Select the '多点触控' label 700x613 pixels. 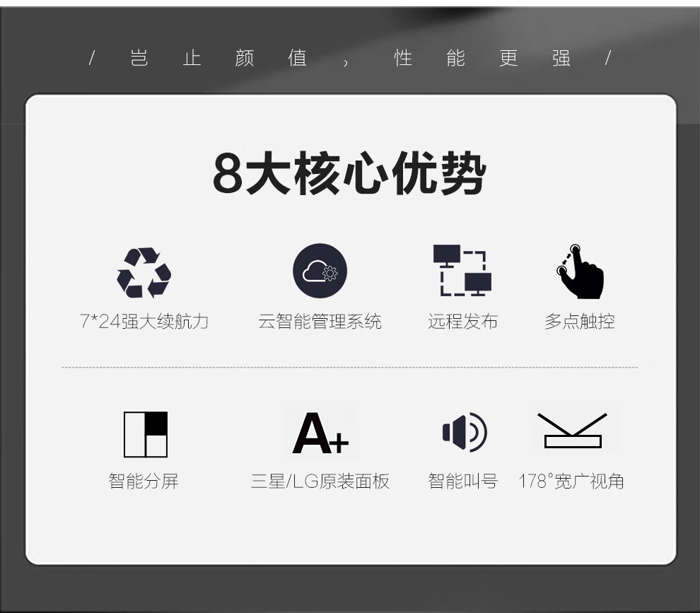coord(579,322)
